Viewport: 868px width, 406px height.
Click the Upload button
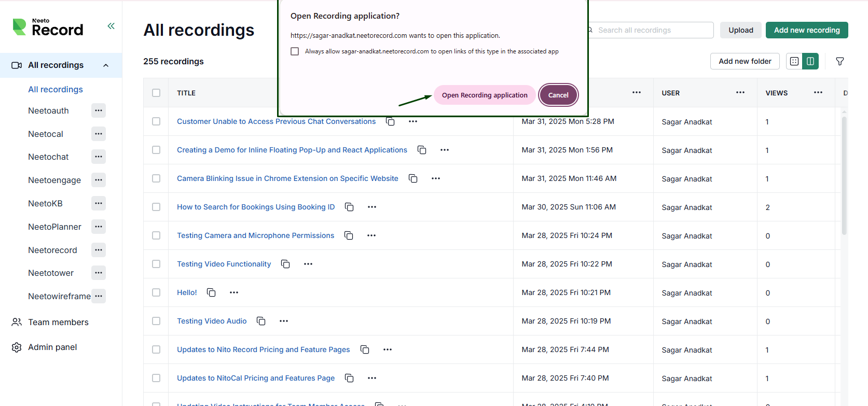coord(741,30)
